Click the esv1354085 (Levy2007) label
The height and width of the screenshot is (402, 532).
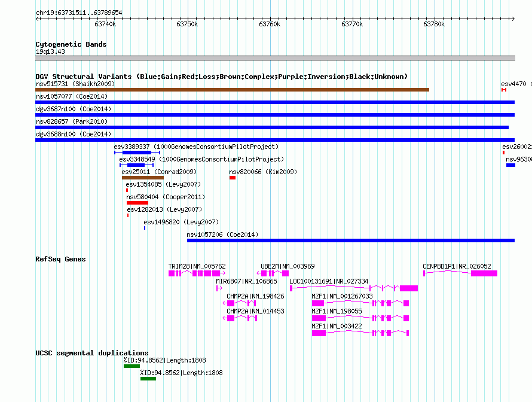coord(163,184)
